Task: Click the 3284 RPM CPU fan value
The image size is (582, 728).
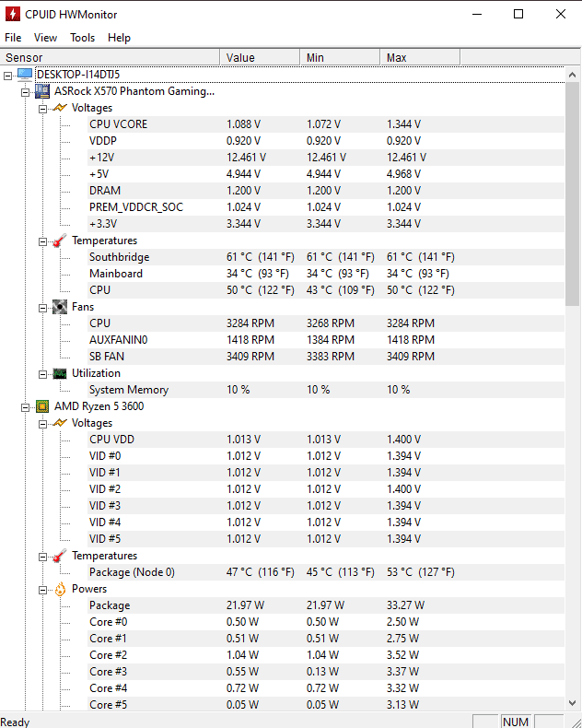Action: 250,323
